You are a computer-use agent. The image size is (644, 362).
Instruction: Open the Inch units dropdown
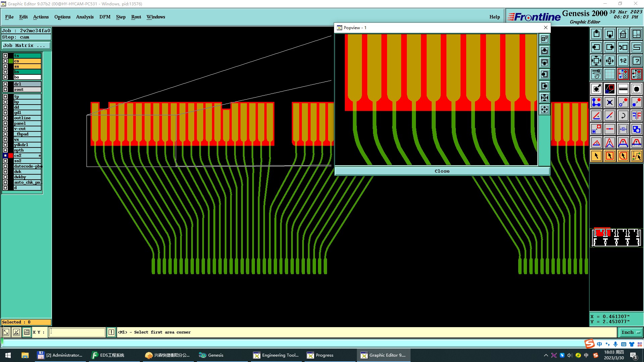pos(631,332)
